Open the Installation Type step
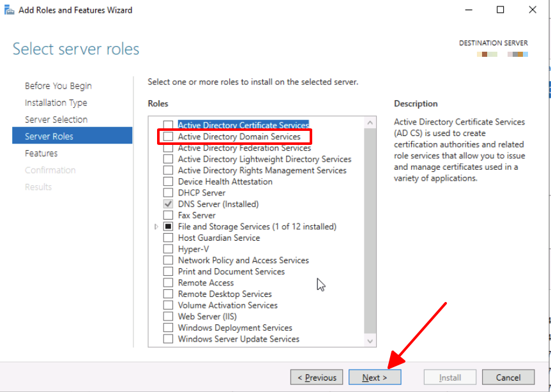Viewport: 551px width, 392px height. [56, 103]
